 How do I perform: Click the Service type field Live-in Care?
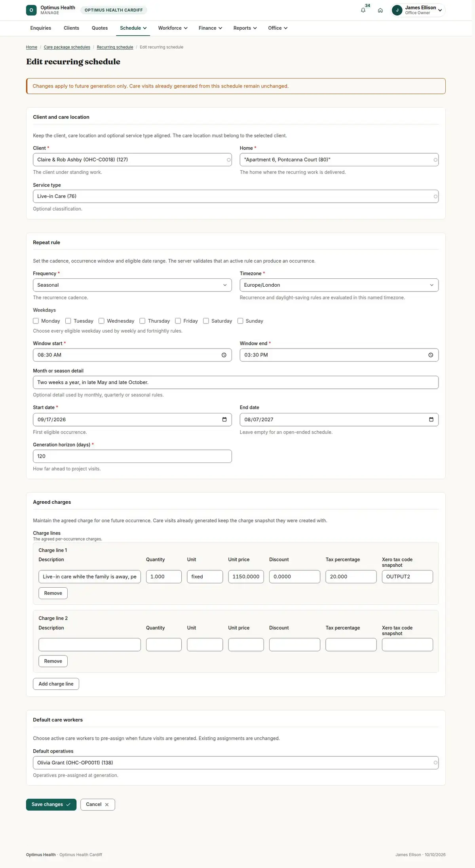tap(236, 196)
